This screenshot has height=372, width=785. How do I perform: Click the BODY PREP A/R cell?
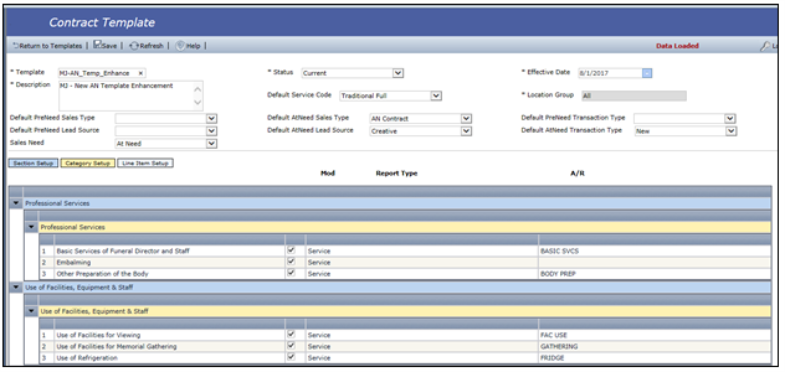[x=654, y=274]
